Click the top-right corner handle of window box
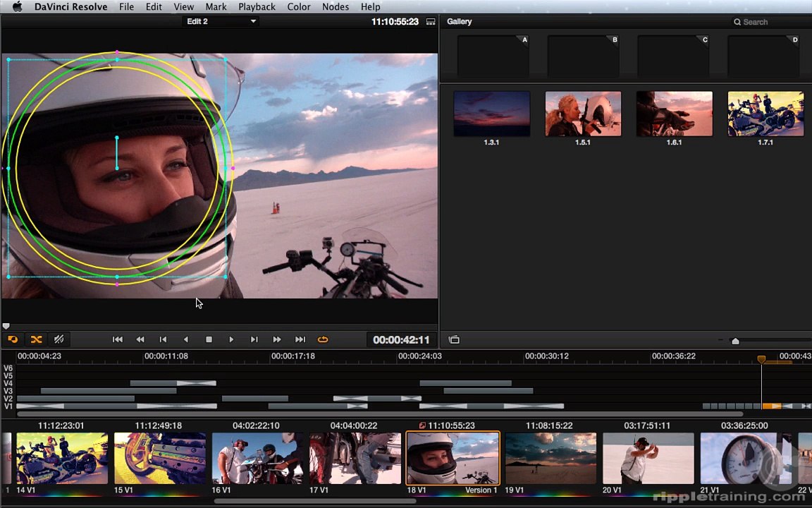Image resolution: width=812 pixels, height=508 pixels. [x=226, y=59]
